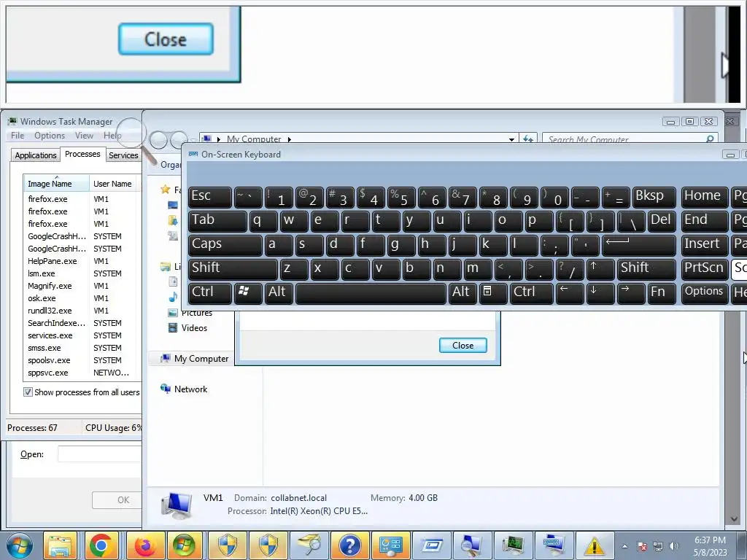
Task: Click the refresh button beside address bar
Action: click(528, 139)
